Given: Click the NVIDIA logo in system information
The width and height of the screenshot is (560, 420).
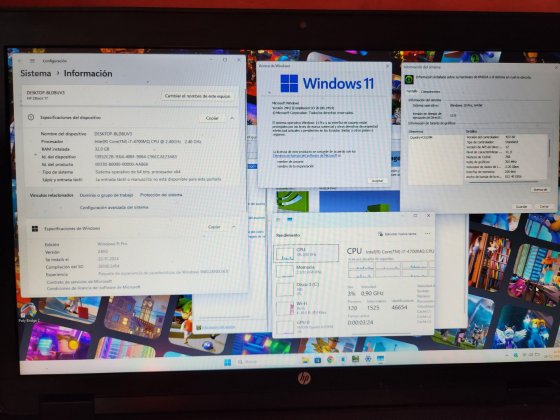Looking at the screenshot, I should (x=409, y=79).
